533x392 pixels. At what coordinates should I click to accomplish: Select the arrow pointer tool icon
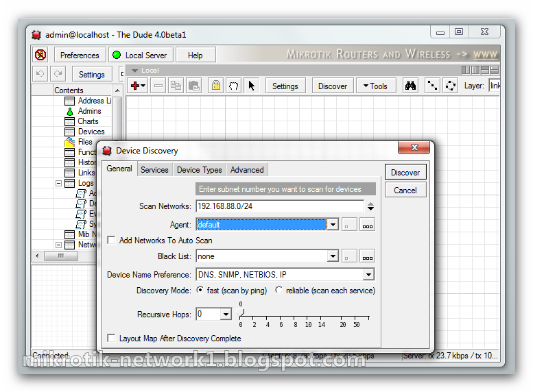(252, 86)
